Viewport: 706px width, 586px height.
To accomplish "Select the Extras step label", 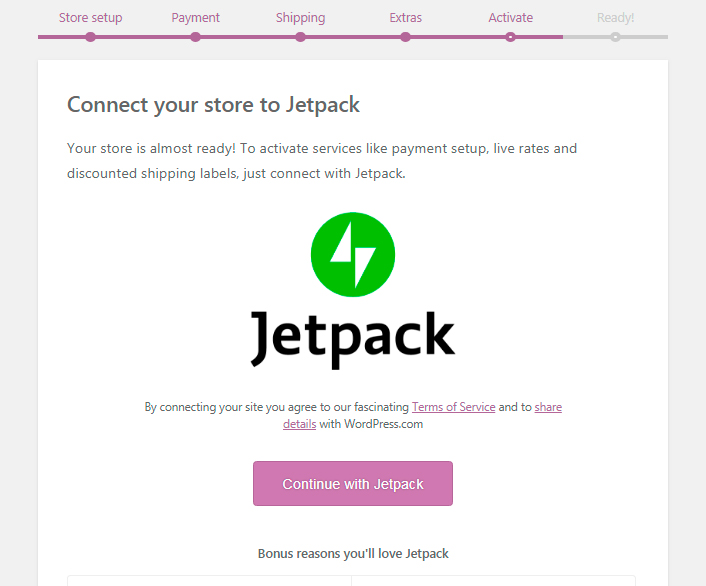I will click(x=405, y=18).
